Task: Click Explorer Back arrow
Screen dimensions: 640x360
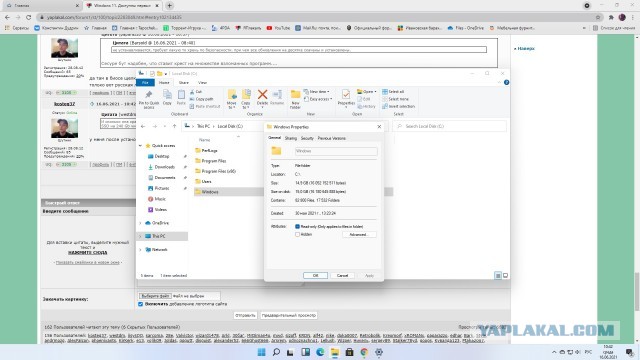Action: [143, 127]
